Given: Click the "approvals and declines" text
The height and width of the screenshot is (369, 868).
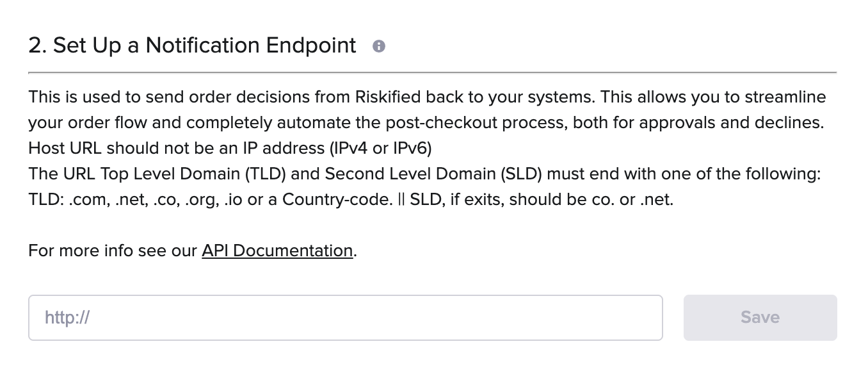Looking at the screenshot, I should click(x=731, y=122).
